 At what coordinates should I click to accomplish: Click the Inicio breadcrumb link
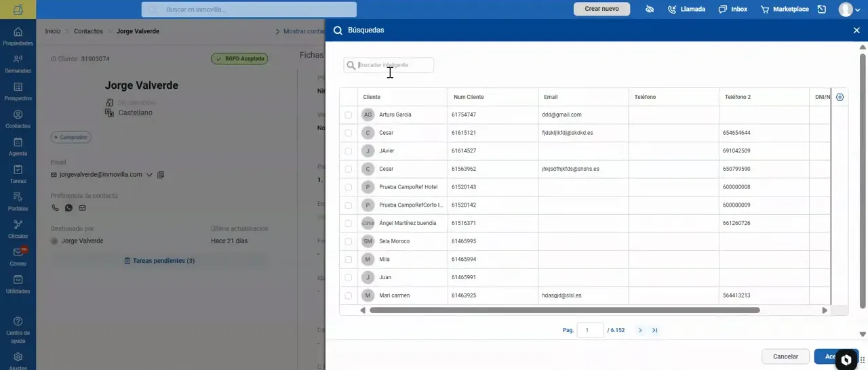(x=53, y=31)
